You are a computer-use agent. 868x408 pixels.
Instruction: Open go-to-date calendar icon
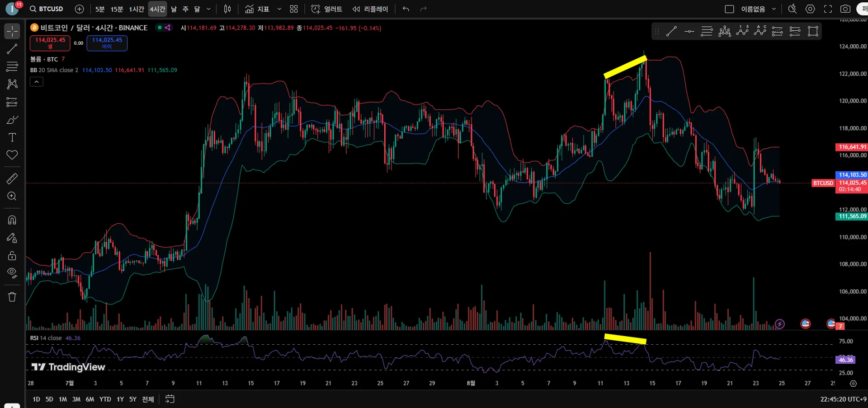[170, 399]
